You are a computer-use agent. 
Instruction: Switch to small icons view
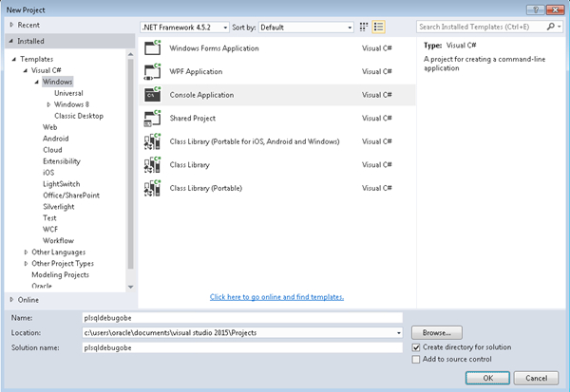coord(364,27)
